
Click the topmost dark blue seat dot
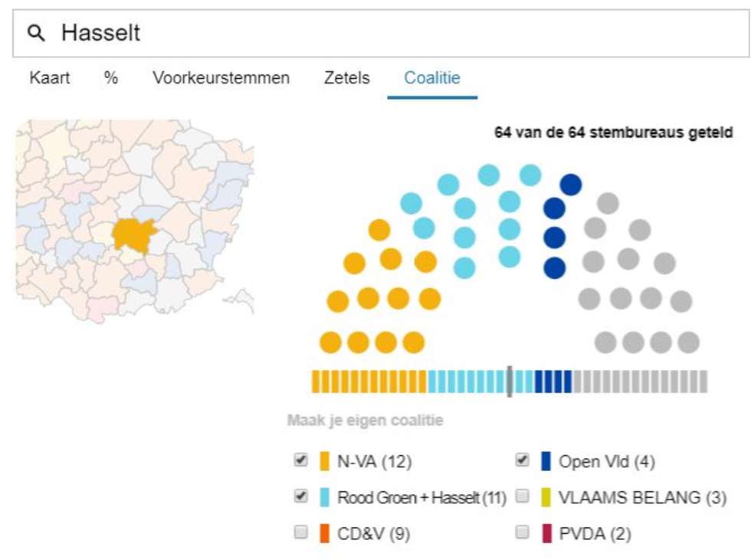click(x=571, y=185)
